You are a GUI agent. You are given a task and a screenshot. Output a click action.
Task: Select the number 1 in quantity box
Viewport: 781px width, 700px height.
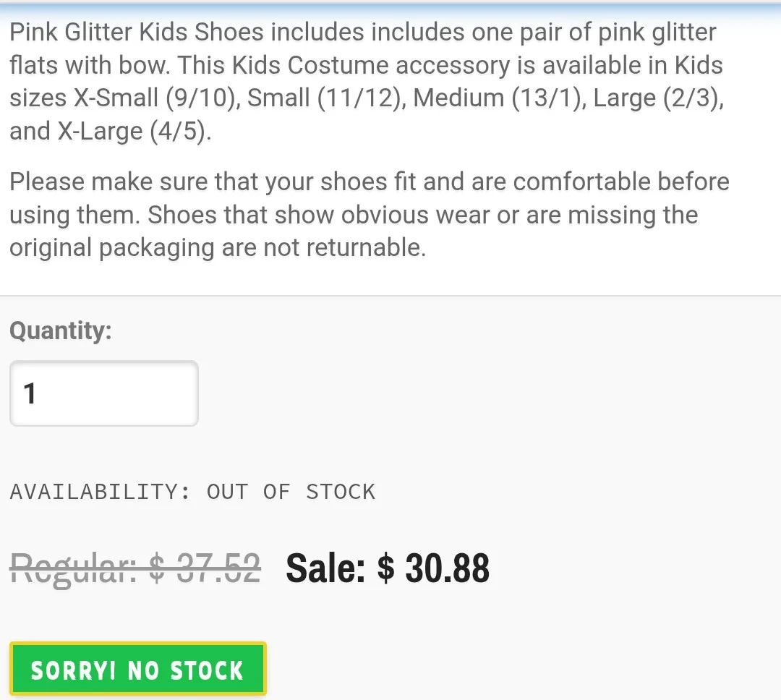pyautogui.click(x=30, y=393)
